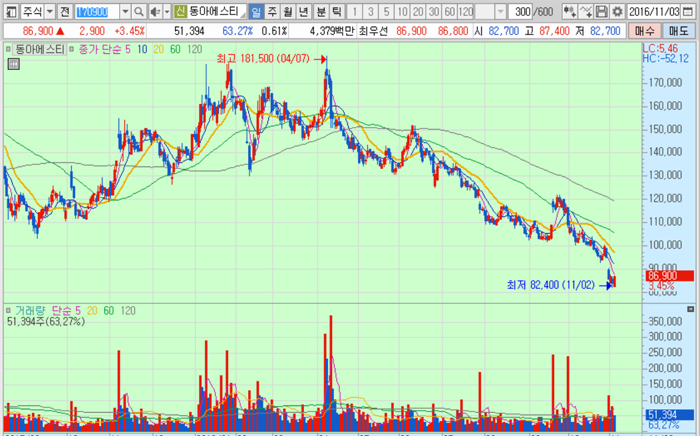700x436 pixels.
Task: Click the save chart floppy disk icon
Action: click(x=602, y=11)
